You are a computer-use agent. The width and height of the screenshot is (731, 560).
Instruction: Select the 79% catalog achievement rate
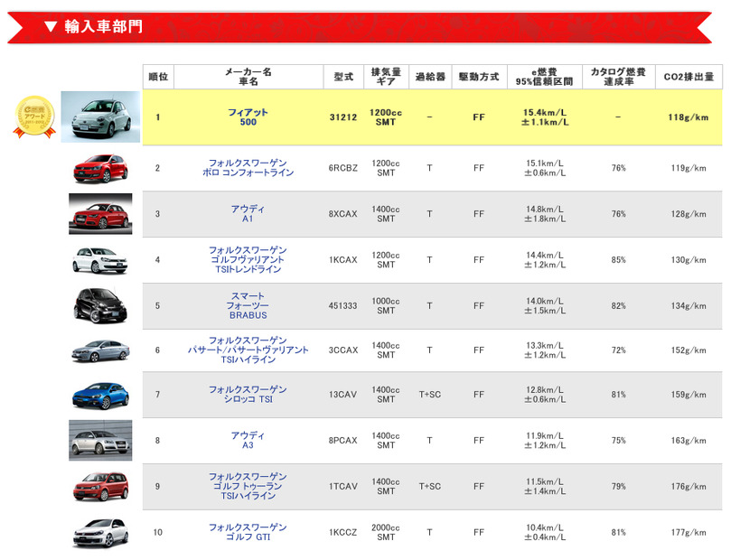click(x=619, y=487)
